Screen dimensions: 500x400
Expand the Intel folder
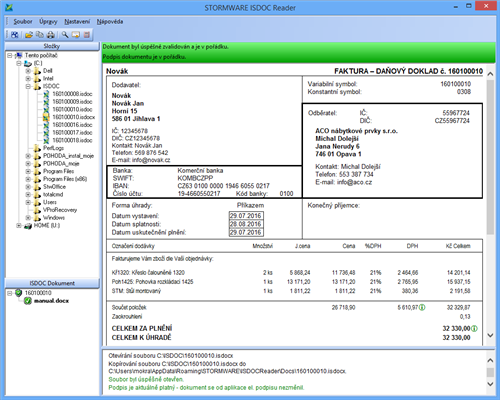(x=28, y=79)
